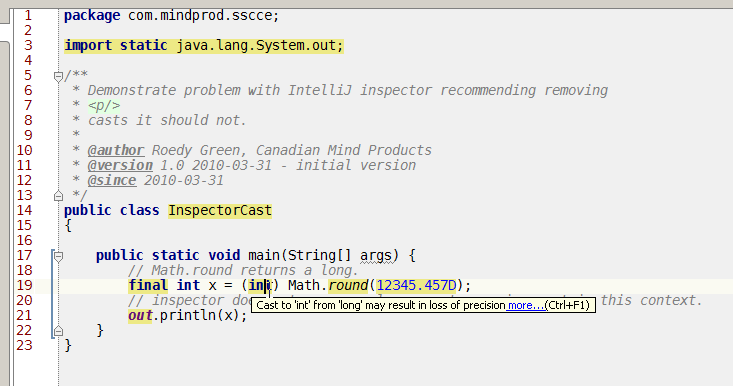Click the Javadoc end fold marker at line 13
This screenshot has width=733, height=386.
(58, 196)
